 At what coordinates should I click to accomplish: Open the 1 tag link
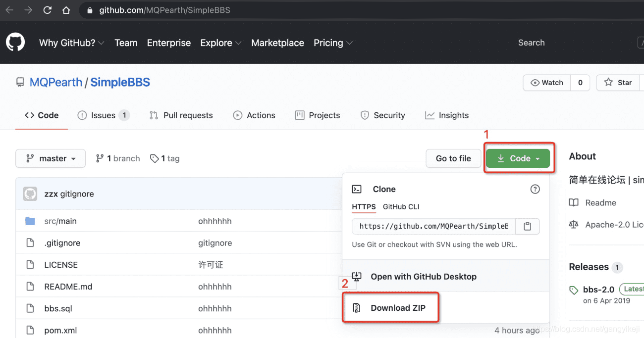pyautogui.click(x=164, y=158)
